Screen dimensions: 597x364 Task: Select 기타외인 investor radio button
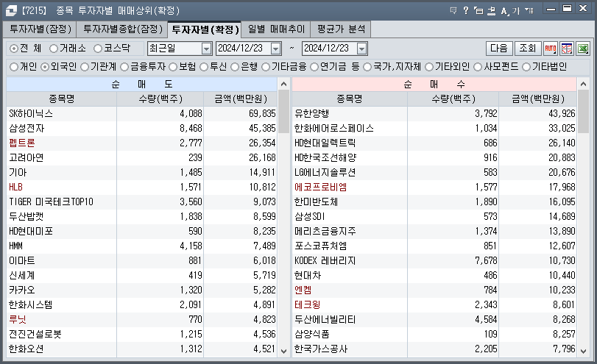click(429, 67)
